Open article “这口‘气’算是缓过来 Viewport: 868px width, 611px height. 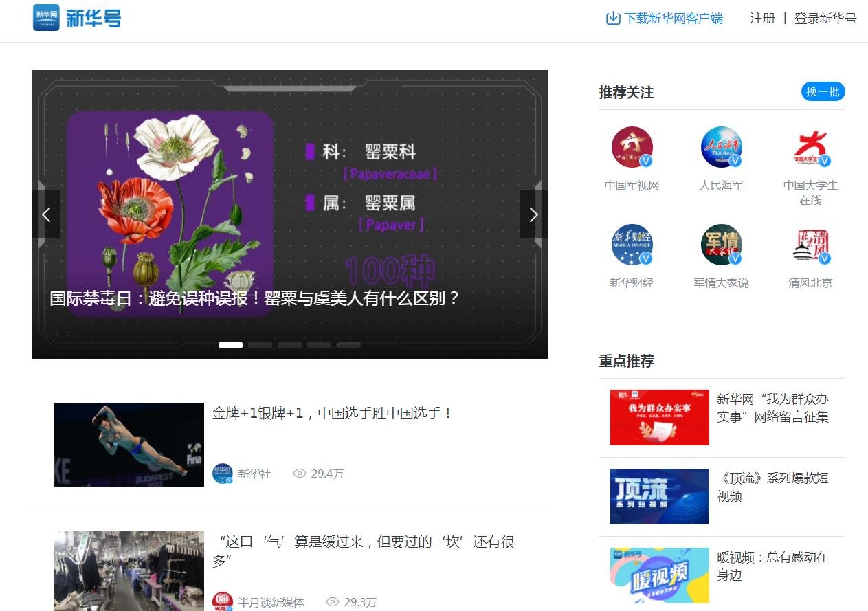click(364, 551)
